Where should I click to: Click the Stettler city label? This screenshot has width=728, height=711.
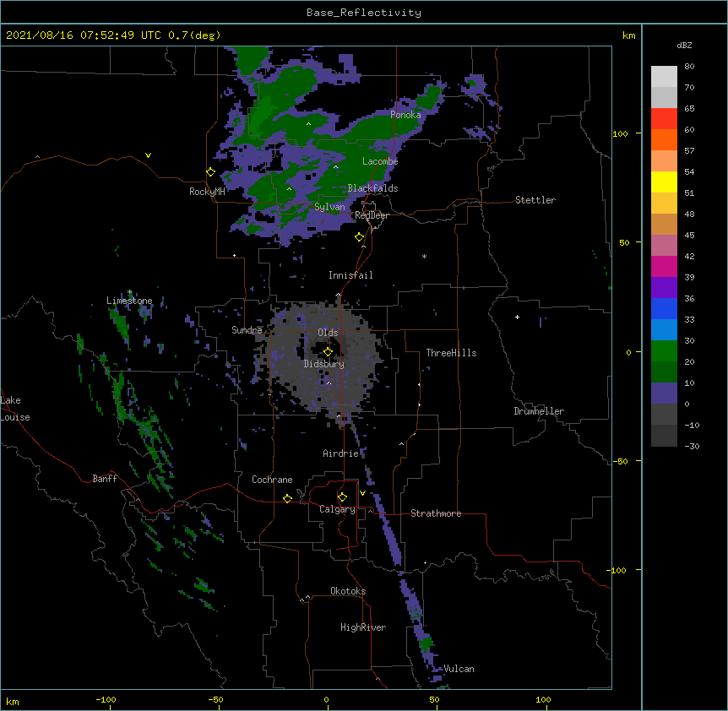[x=535, y=200]
